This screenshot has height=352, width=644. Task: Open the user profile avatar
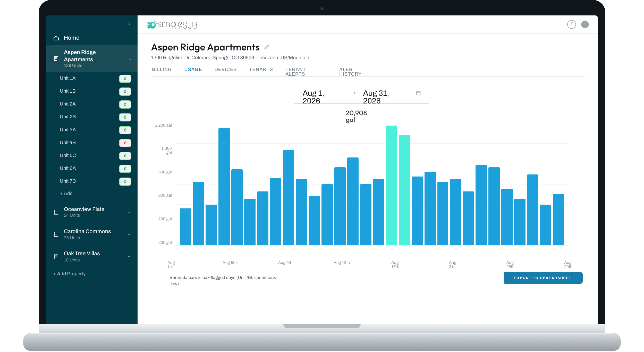tap(585, 24)
